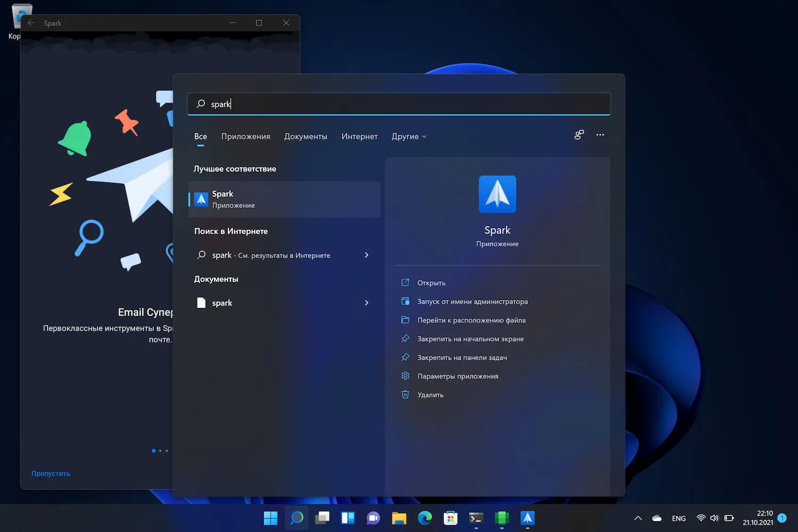Click the search box containing spark

tap(399, 104)
